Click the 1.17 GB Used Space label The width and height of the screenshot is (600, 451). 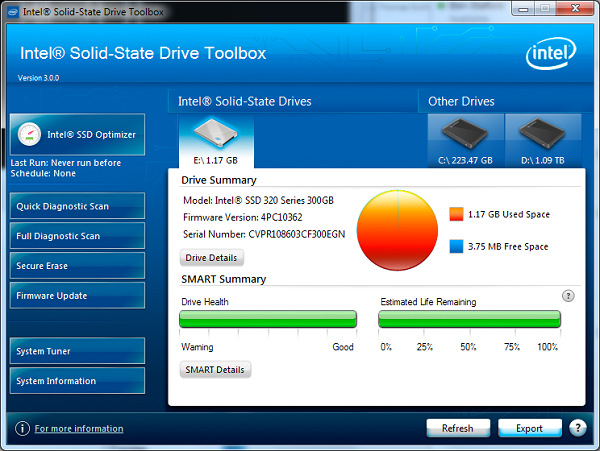[x=509, y=214]
